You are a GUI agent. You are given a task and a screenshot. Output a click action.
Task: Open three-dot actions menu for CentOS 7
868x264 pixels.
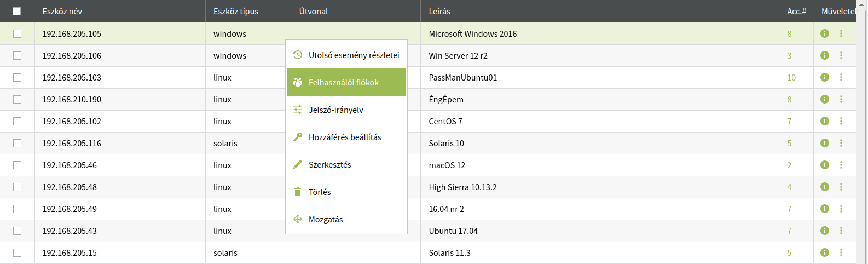tap(841, 121)
